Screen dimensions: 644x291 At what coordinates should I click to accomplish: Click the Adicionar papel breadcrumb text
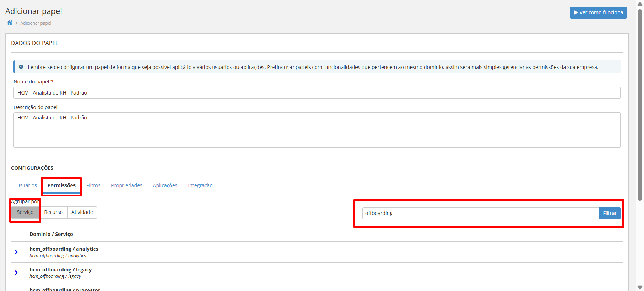click(x=36, y=23)
